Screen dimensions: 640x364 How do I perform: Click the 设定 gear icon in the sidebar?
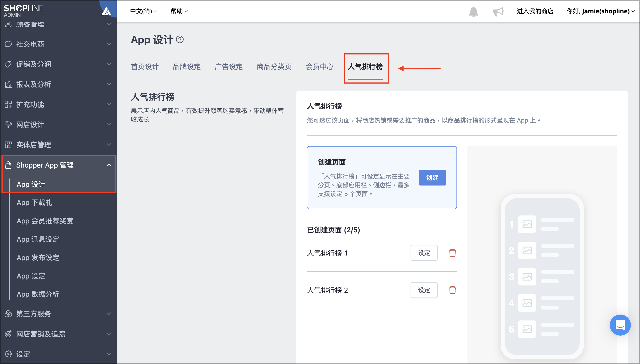(x=8, y=354)
